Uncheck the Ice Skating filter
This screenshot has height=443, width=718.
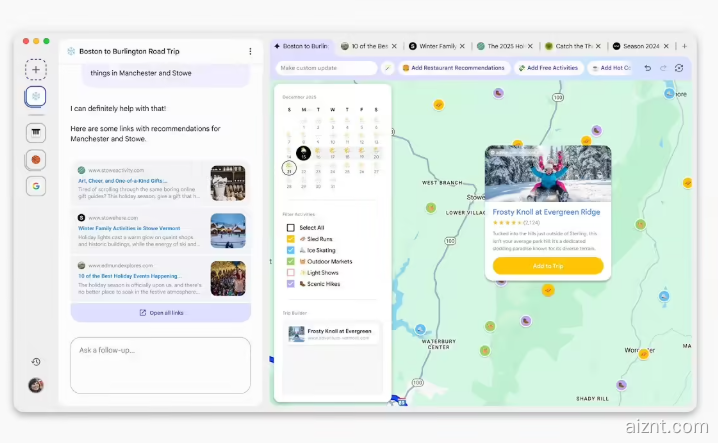tap(291, 250)
